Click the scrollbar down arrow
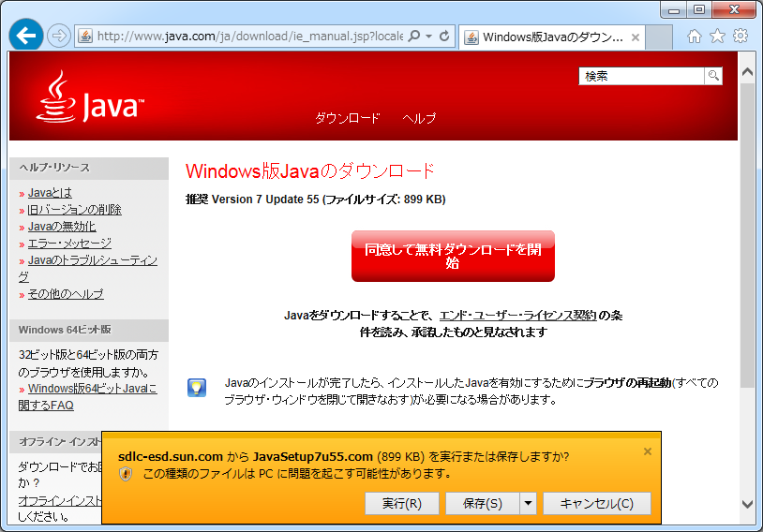Viewport: 763px width, 532px height. pos(747,504)
